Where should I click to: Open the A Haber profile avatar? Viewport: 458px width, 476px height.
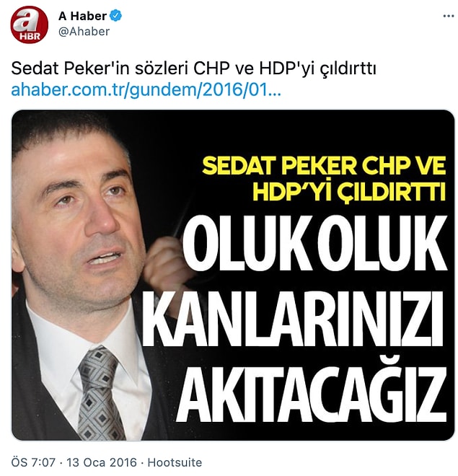click(x=29, y=25)
